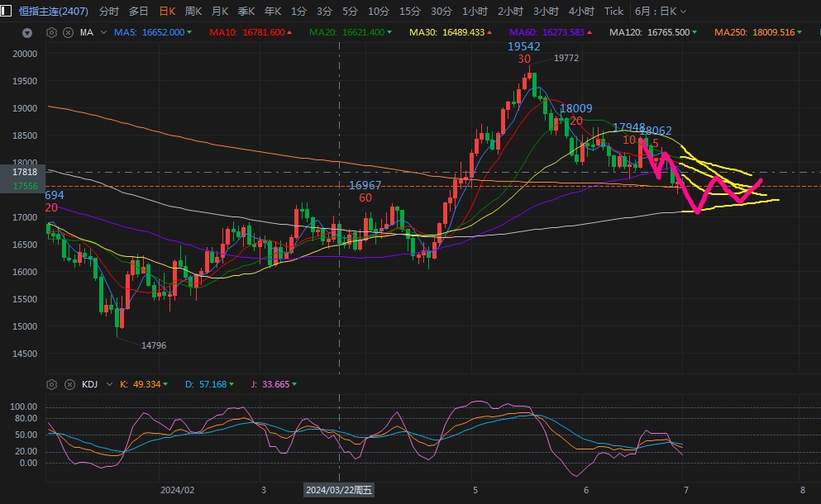Screen dimensions: 821x504
Task: Switch to 周K weekly chart tab
Action: (193, 11)
